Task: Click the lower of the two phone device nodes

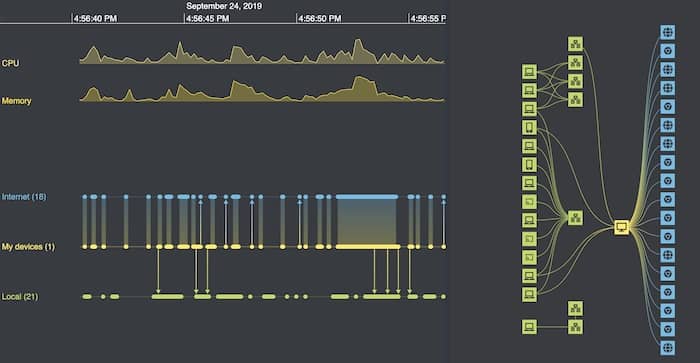Action: pos(529,165)
